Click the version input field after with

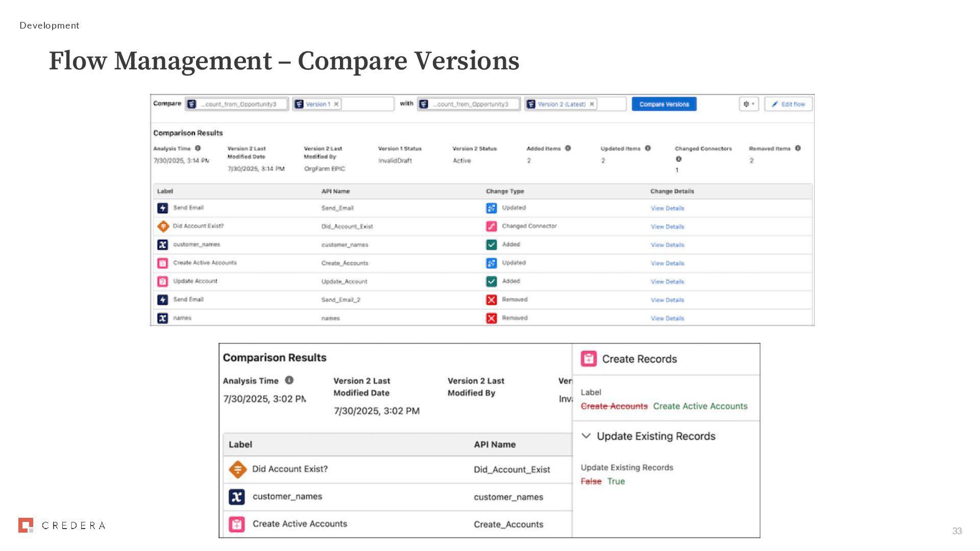coord(611,104)
